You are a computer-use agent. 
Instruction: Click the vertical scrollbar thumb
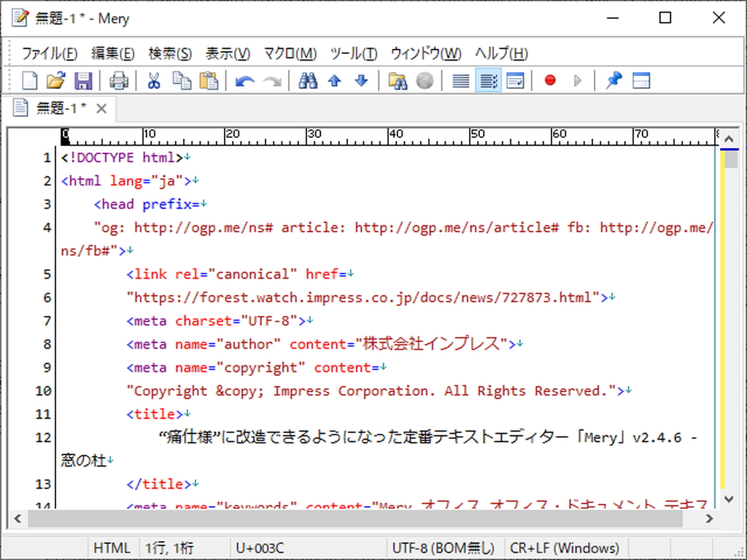point(731,158)
